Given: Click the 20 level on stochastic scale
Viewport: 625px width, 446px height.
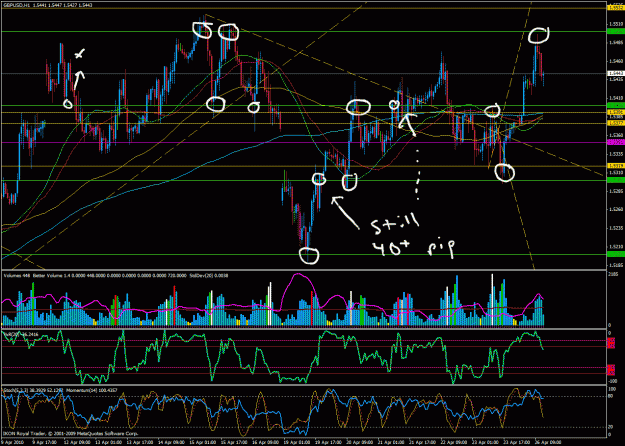Looking at the screenshot, I should point(610,427).
